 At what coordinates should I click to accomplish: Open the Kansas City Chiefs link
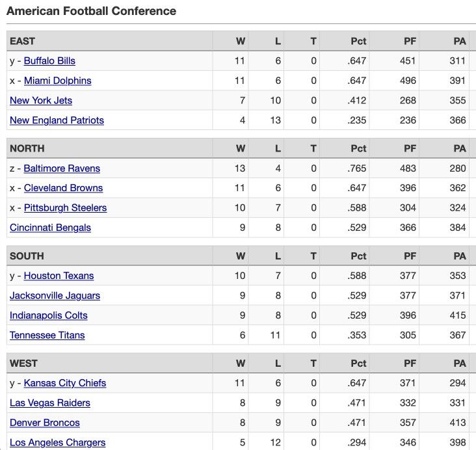click(x=65, y=383)
